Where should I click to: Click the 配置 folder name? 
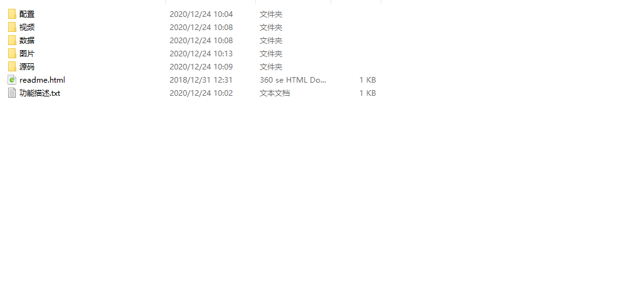[x=27, y=14]
